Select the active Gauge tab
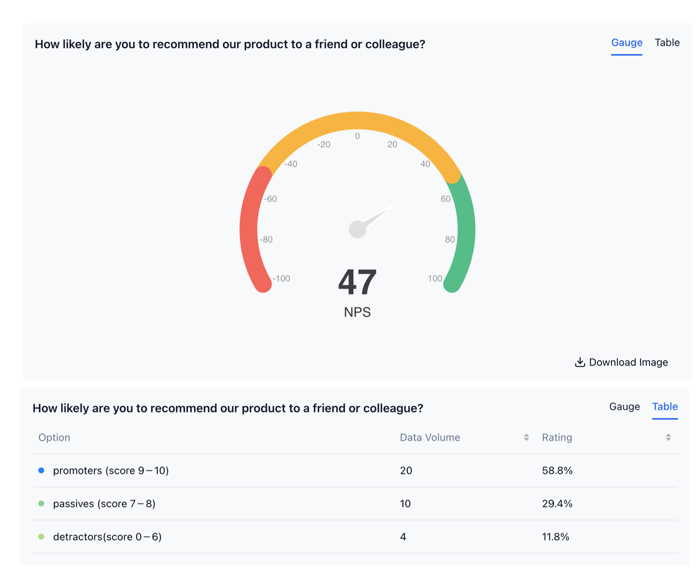This screenshot has width=700, height=588. click(627, 43)
